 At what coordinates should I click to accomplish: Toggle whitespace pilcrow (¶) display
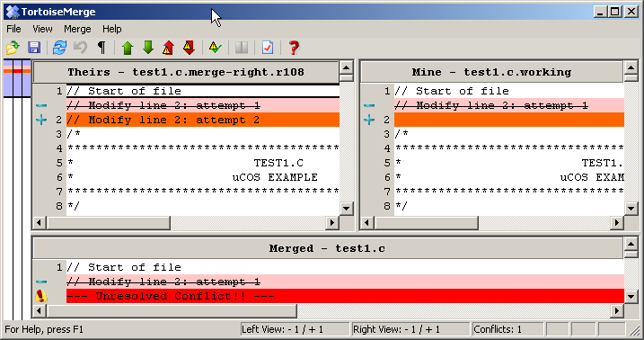coord(101,48)
